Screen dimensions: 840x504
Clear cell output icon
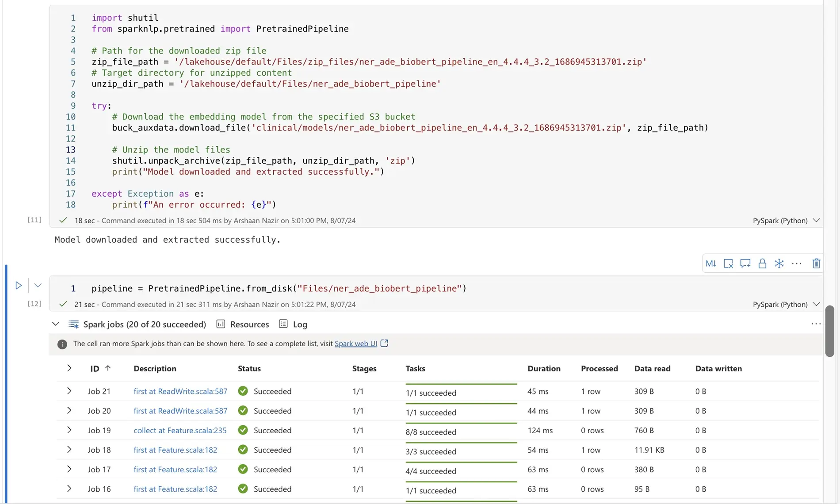click(x=728, y=263)
